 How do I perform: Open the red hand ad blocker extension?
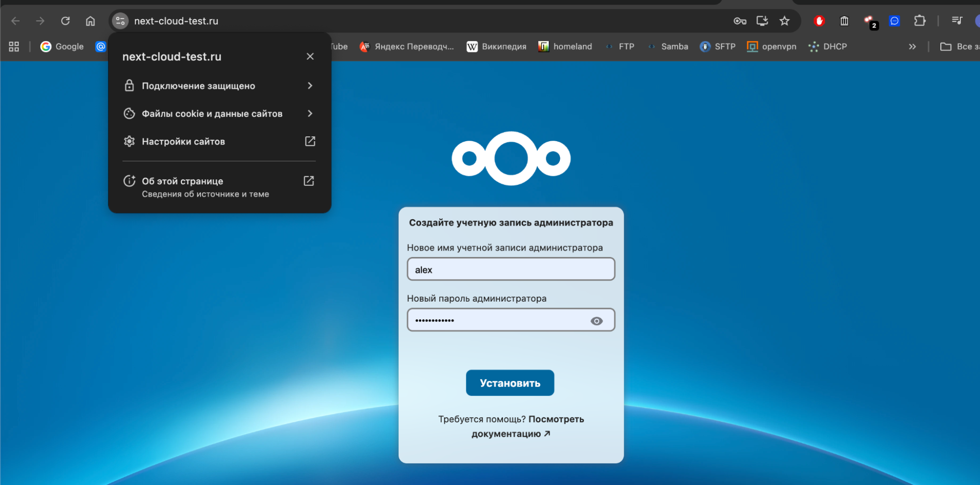tap(819, 21)
